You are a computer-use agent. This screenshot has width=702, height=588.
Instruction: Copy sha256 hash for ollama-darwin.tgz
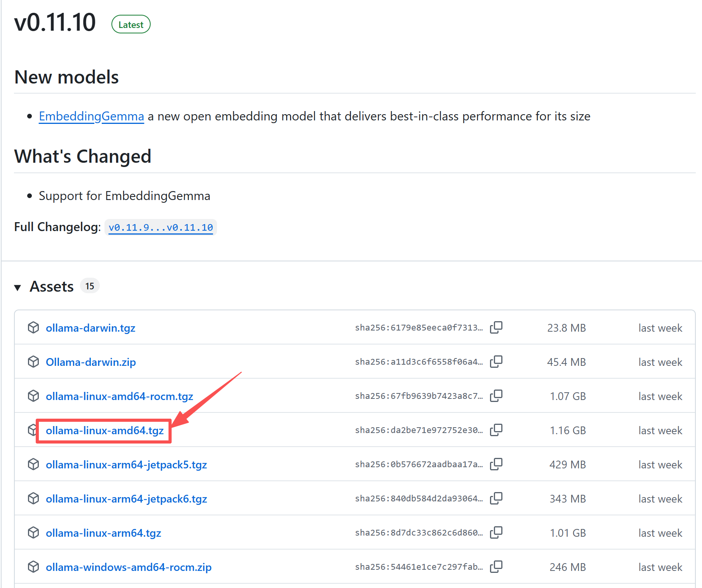click(x=496, y=327)
